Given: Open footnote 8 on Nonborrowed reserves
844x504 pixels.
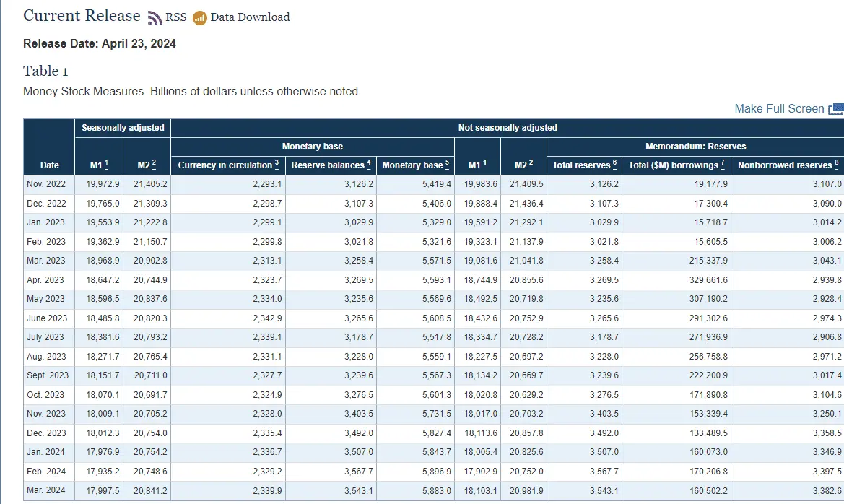Looking at the screenshot, I should (x=837, y=164).
